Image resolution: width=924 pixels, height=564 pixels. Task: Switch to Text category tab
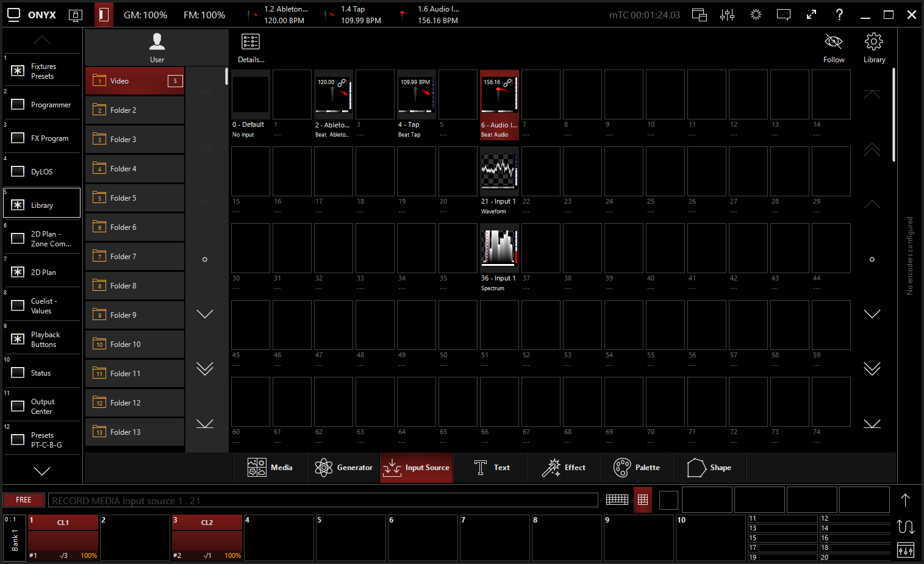pos(490,468)
